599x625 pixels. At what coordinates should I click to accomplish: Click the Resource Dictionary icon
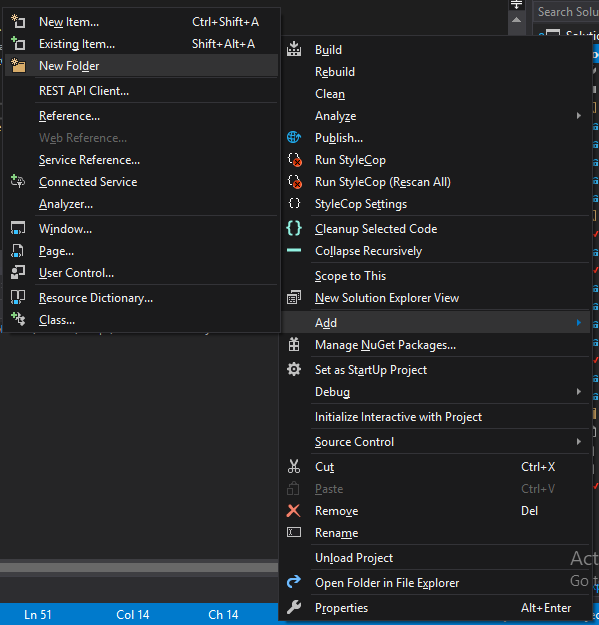(18, 298)
